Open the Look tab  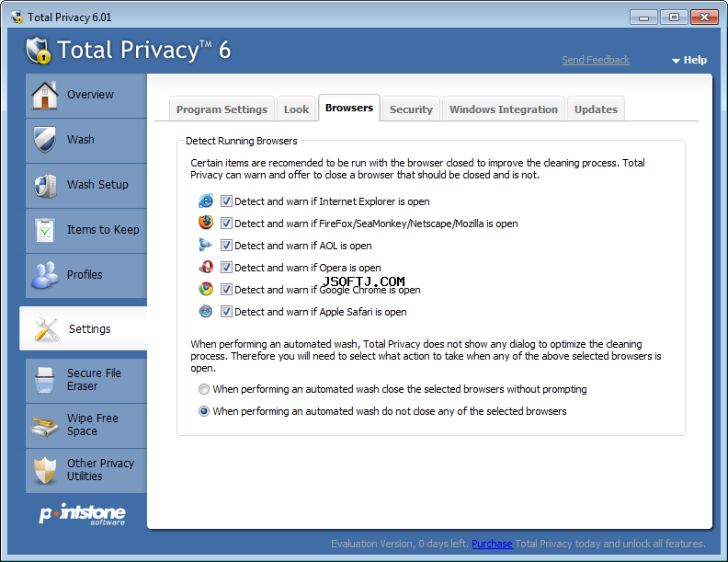click(x=296, y=109)
